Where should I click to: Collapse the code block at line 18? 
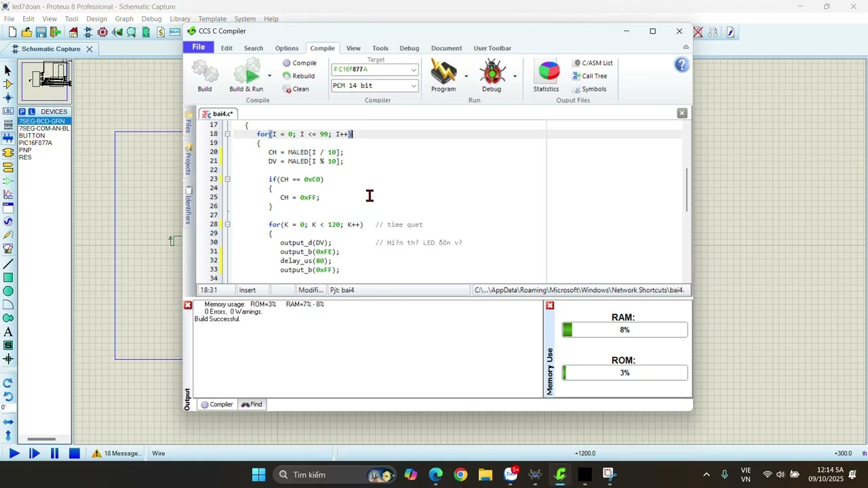tap(227, 134)
